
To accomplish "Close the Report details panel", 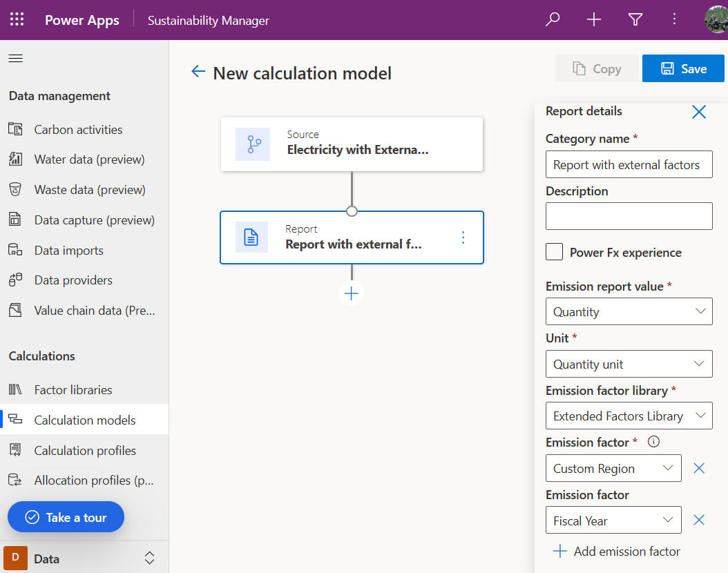I will point(699,112).
